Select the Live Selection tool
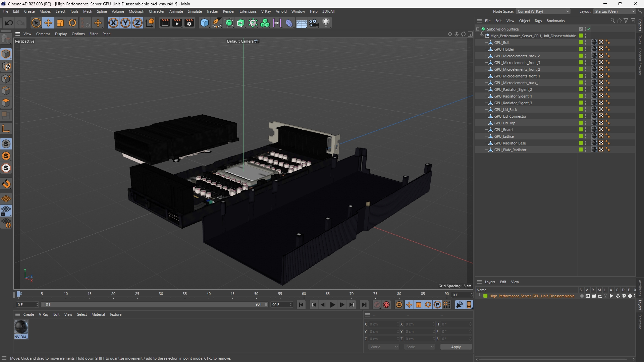 coord(36,23)
